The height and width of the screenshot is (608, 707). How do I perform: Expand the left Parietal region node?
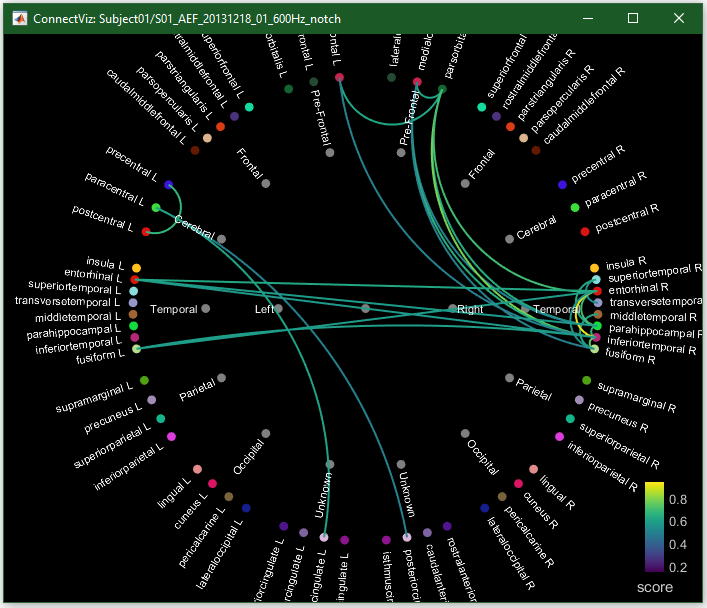coord(221,378)
